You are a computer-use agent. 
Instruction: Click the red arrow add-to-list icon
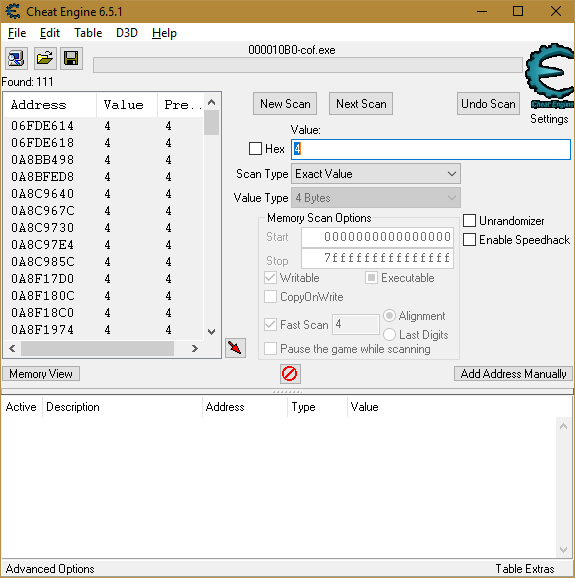coord(236,348)
